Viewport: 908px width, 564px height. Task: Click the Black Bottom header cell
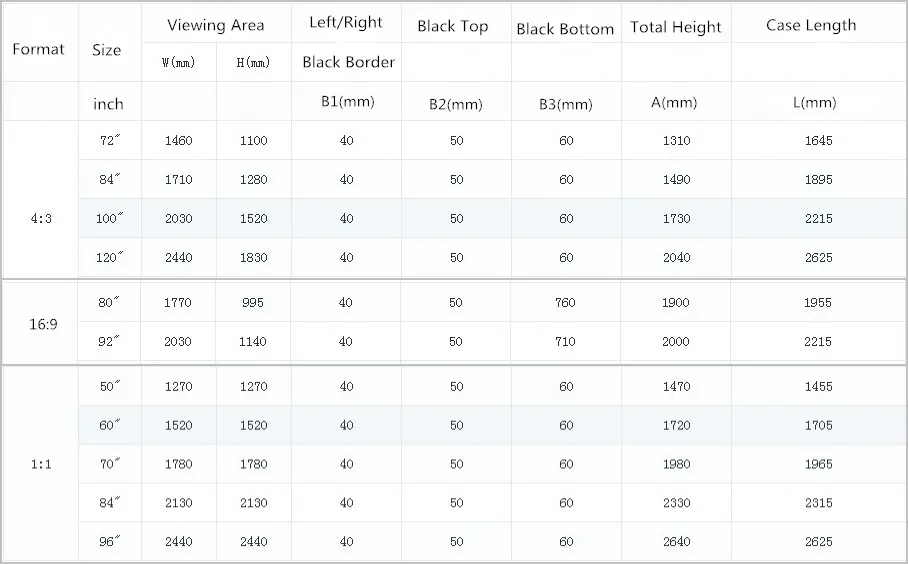pos(565,29)
